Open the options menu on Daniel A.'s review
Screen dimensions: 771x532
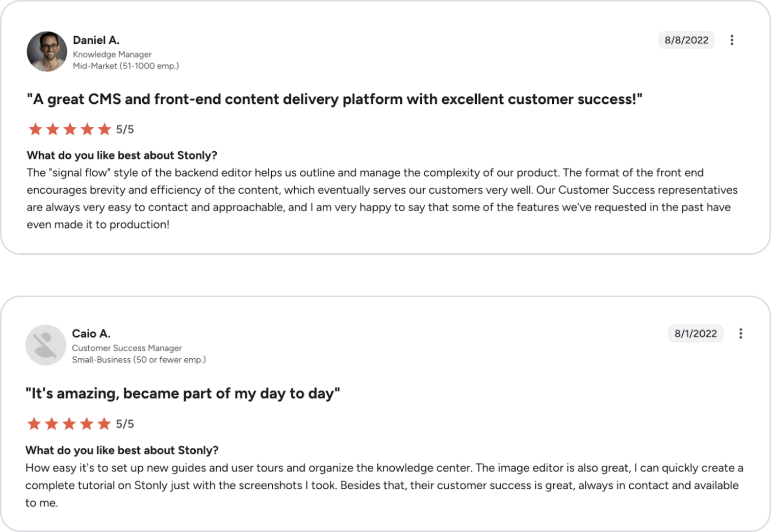click(732, 40)
